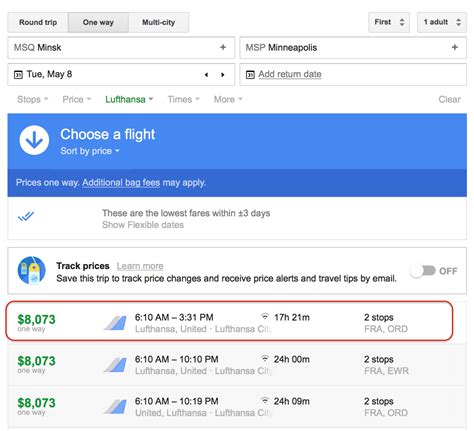The height and width of the screenshot is (431, 474).
Task: Click $8,073 price of the 3:31 PM flight
Action: pyautogui.click(x=36, y=319)
